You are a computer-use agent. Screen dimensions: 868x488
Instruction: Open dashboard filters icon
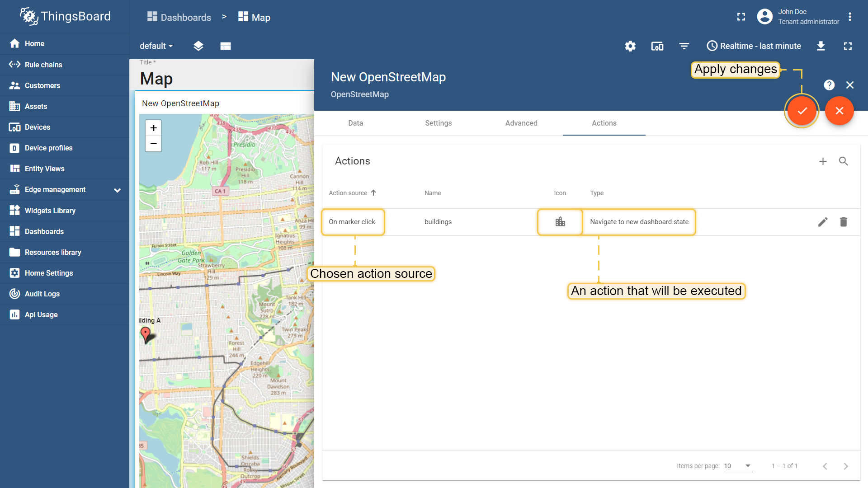684,46
